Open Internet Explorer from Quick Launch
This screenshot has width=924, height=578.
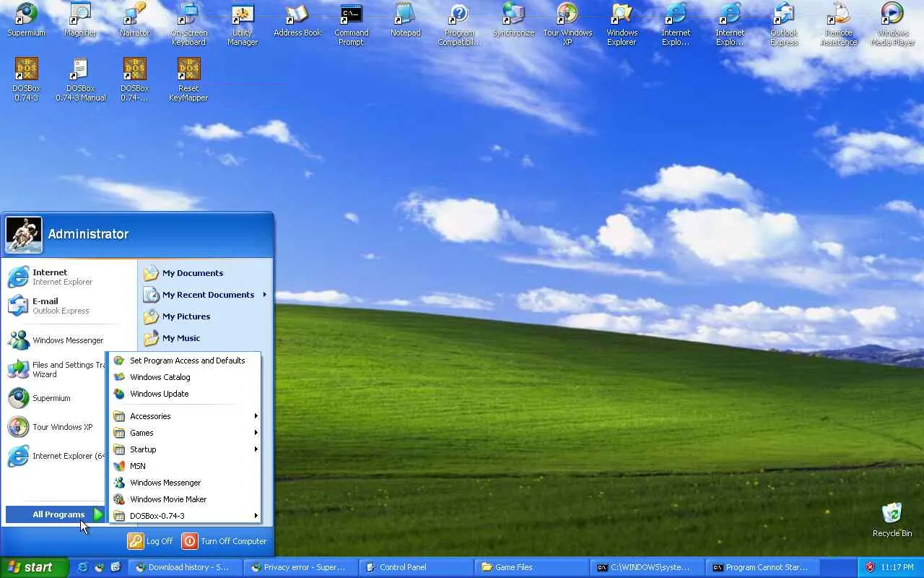click(x=83, y=567)
